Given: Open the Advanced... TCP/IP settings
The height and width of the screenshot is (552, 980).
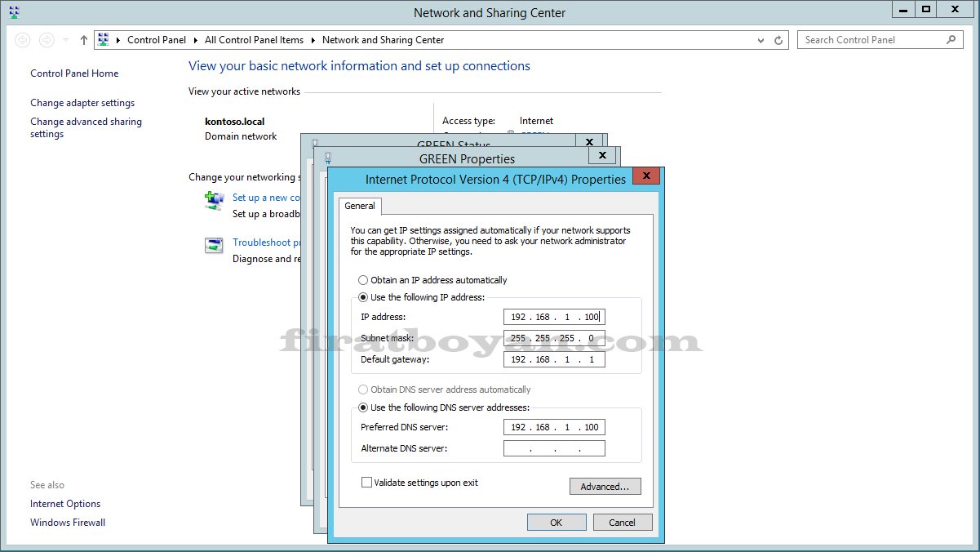Looking at the screenshot, I should click(605, 487).
